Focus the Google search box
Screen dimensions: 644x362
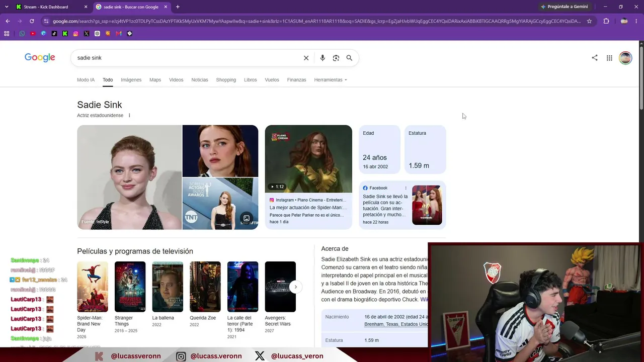[189, 58]
